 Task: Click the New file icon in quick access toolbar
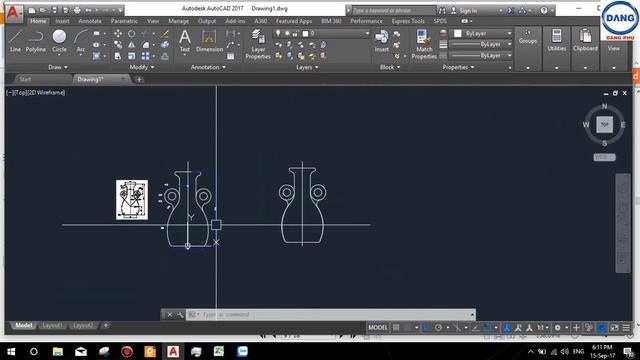tap(32, 10)
